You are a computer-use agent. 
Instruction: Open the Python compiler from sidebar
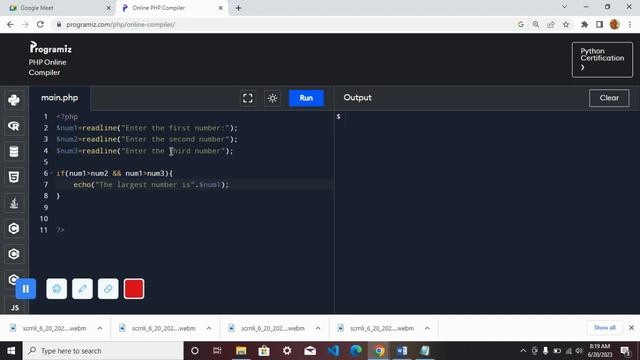[x=14, y=100]
